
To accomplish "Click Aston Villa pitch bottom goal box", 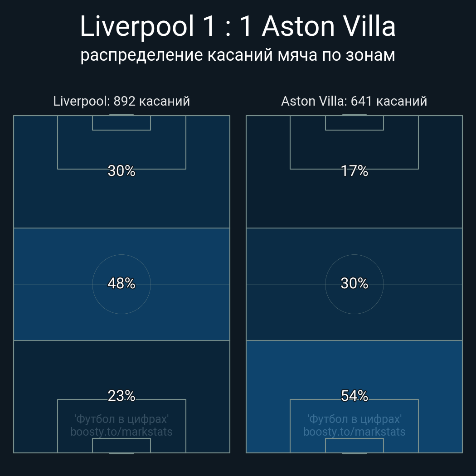I will [x=354, y=446].
